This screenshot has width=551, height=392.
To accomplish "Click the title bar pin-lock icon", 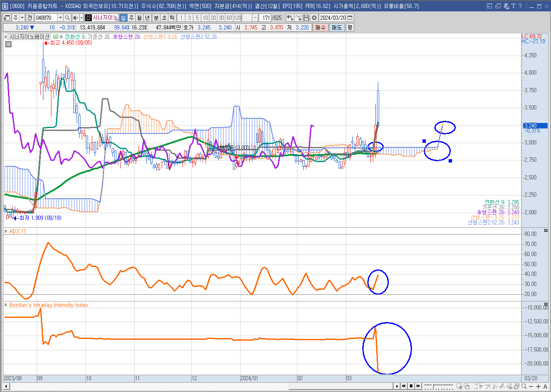I will pos(506,6).
